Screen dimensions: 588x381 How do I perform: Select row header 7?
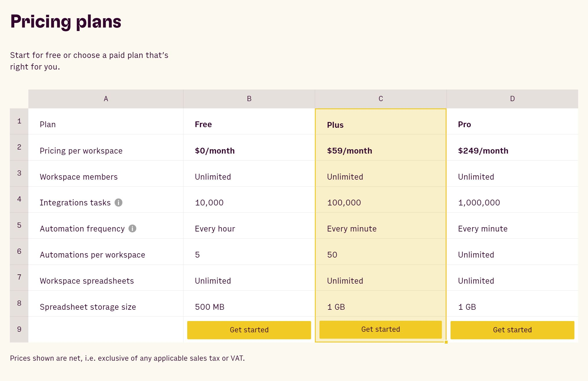pos(19,278)
